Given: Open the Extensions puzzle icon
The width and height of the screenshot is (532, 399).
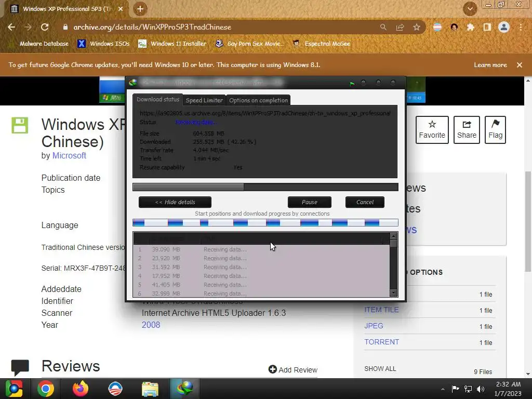Looking at the screenshot, I should pos(471,27).
